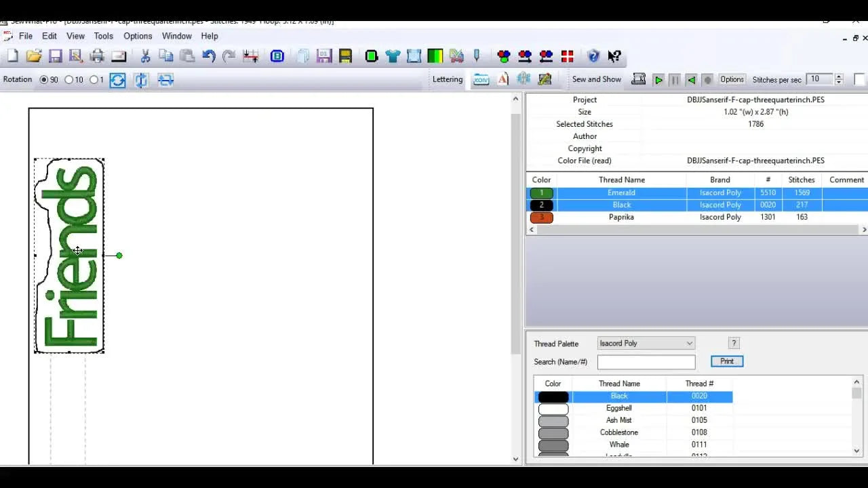Tick the checkbox after stitches per sec
This screenshot has width=868, height=488.
pyautogui.click(x=859, y=79)
